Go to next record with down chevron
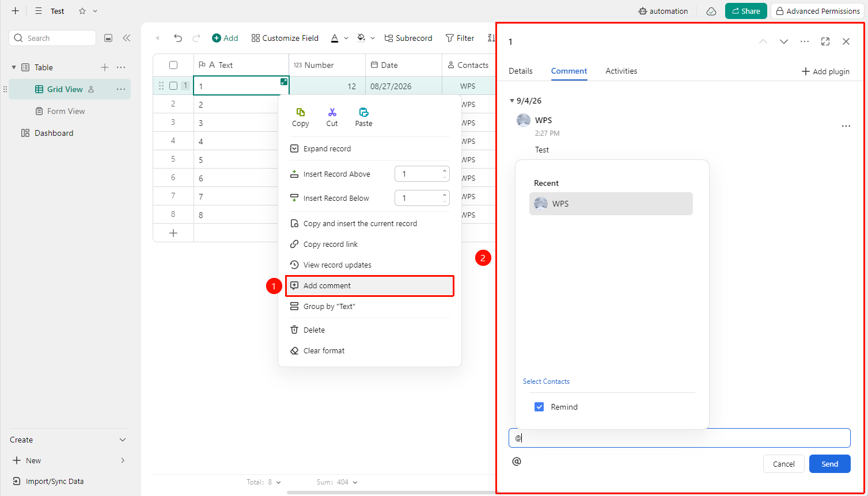The width and height of the screenshot is (868, 496). 784,41
